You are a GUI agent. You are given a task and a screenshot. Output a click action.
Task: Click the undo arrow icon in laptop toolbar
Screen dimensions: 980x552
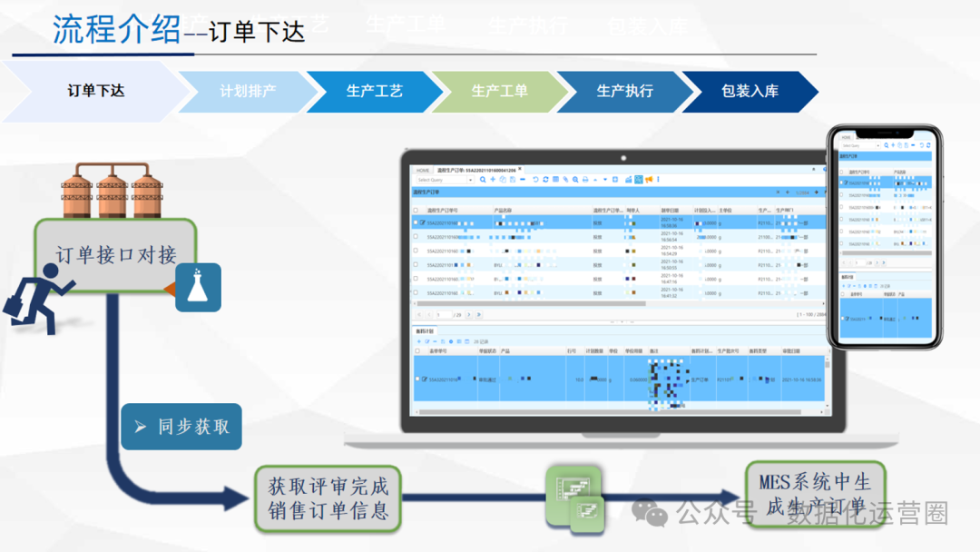(535, 180)
